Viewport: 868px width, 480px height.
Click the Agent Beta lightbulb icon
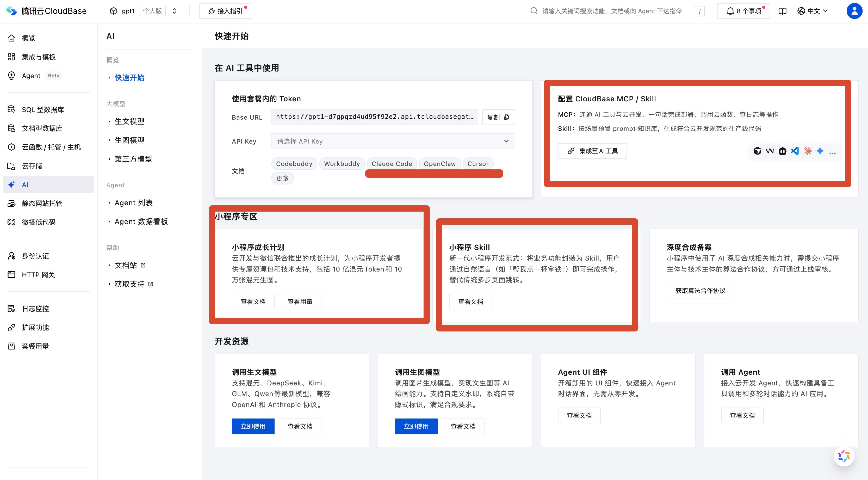(11, 76)
